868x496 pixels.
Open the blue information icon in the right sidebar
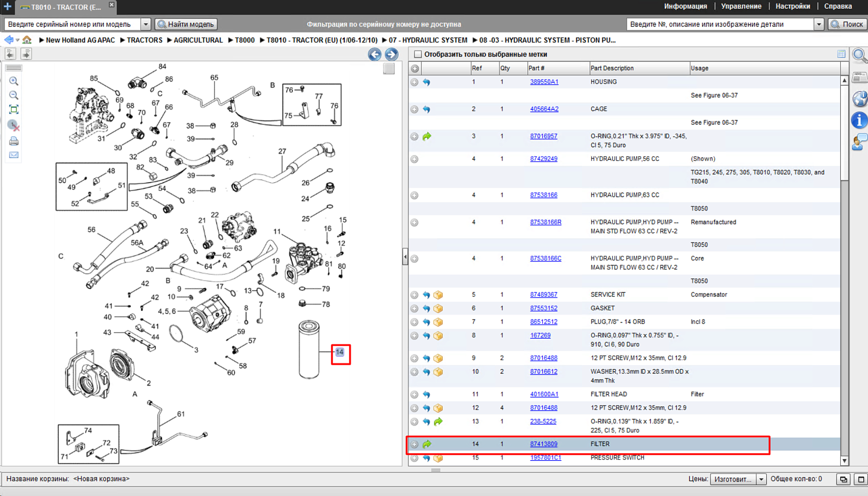pyautogui.click(x=860, y=120)
